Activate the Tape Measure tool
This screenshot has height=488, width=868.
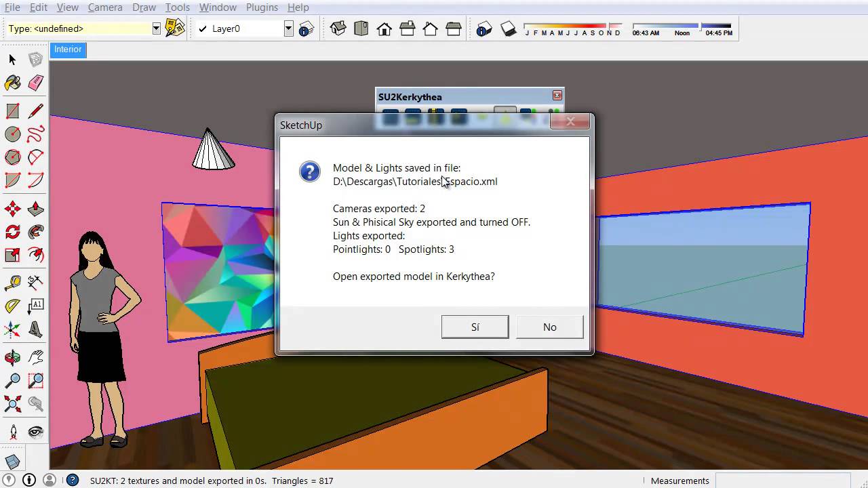[12, 282]
